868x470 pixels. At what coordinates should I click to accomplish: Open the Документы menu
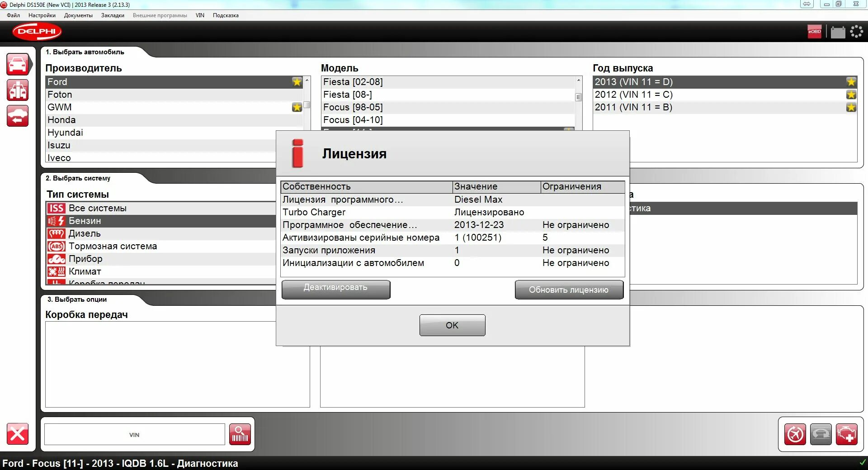[x=78, y=15]
